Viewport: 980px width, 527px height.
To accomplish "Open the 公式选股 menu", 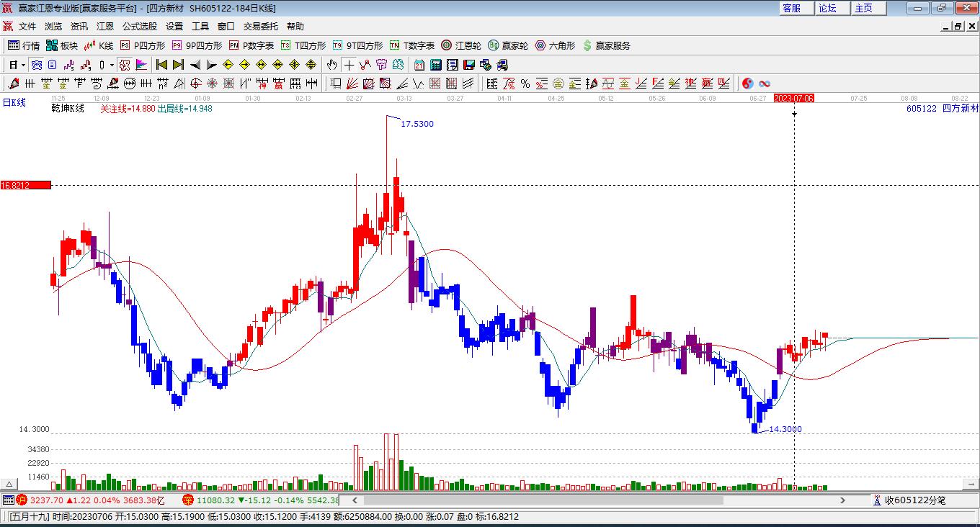I will (x=140, y=26).
